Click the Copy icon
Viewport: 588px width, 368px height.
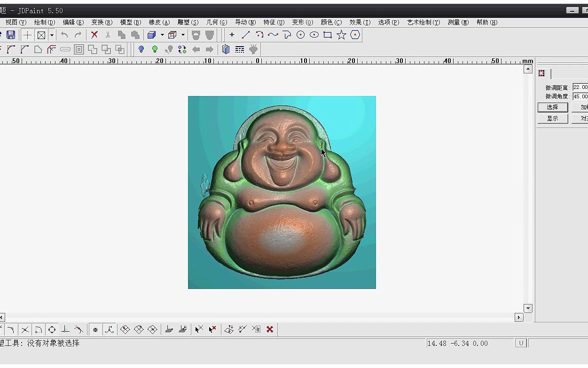coord(122,35)
